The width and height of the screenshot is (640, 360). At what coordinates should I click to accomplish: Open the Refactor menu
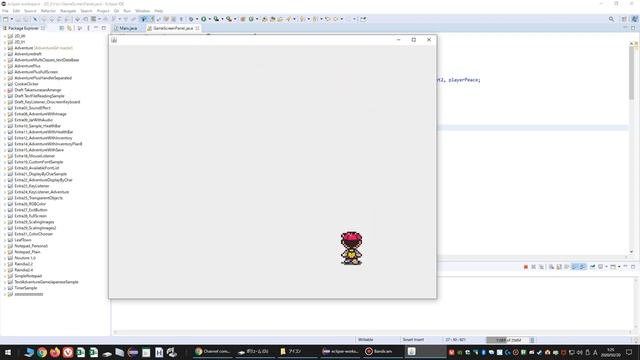(x=48, y=11)
